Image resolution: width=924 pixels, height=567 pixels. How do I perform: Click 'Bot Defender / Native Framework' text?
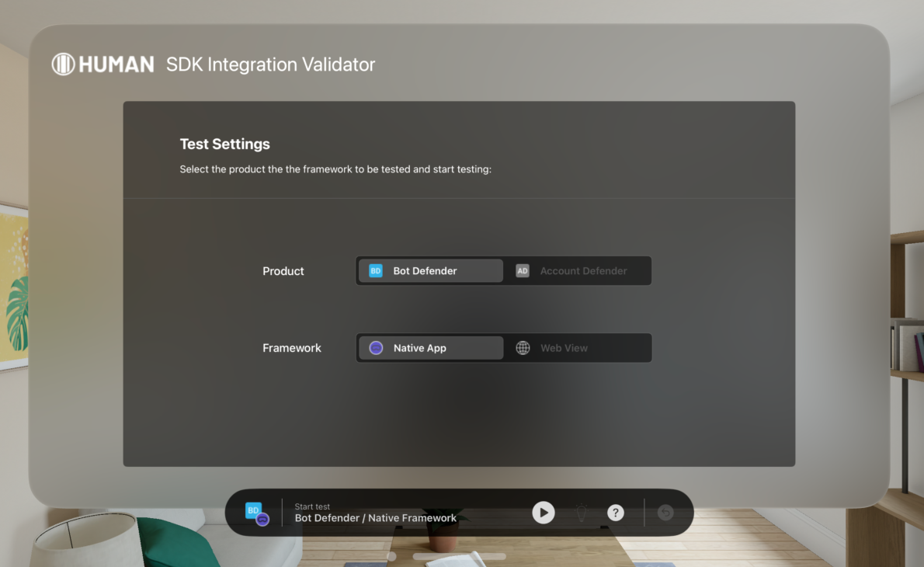375,518
